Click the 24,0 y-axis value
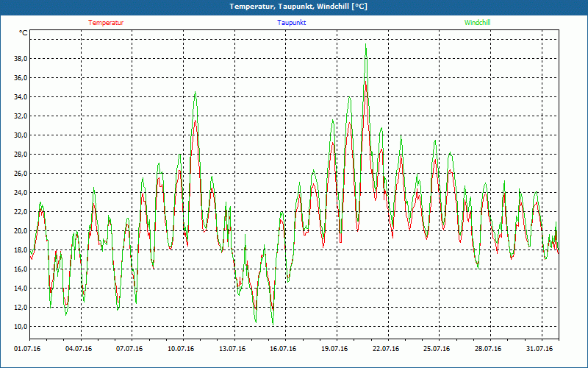This screenshot has height=368, width=588. [x=21, y=193]
